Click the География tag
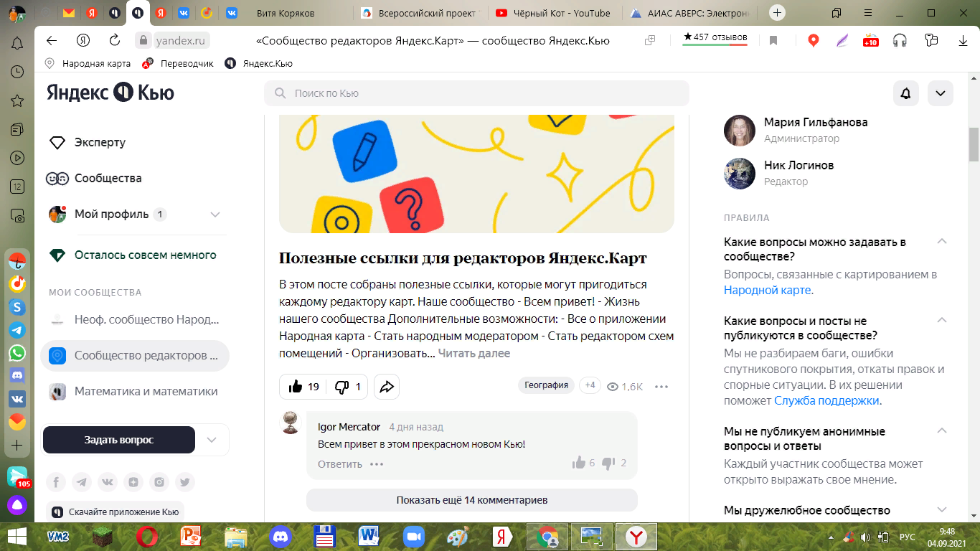This screenshot has height=551, width=980. click(x=546, y=385)
